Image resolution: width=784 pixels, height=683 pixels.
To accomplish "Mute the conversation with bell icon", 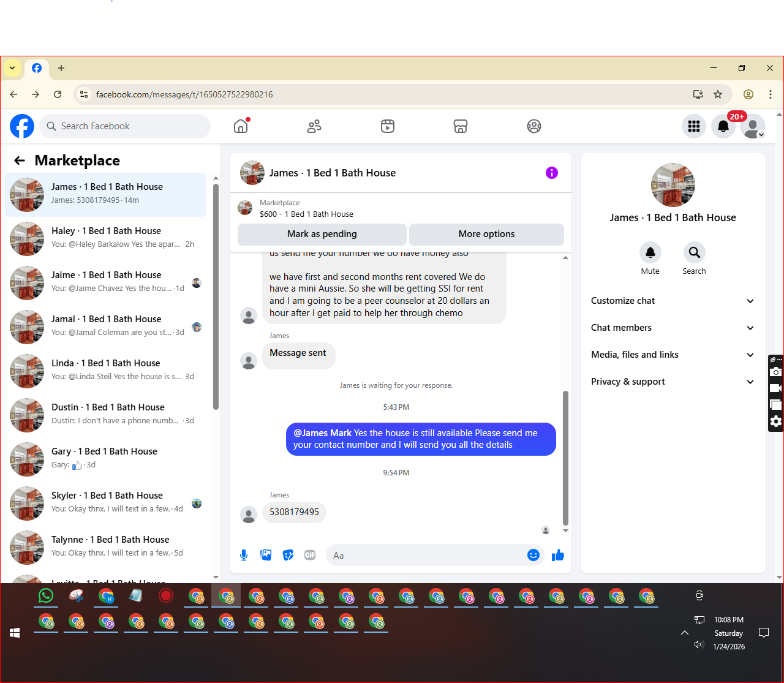I will pos(650,252).
